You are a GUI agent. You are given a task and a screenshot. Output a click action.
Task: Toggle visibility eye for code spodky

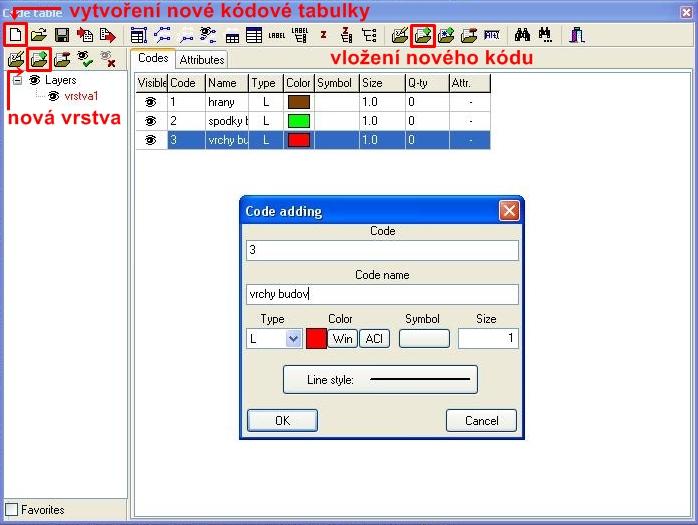point(151,121)
